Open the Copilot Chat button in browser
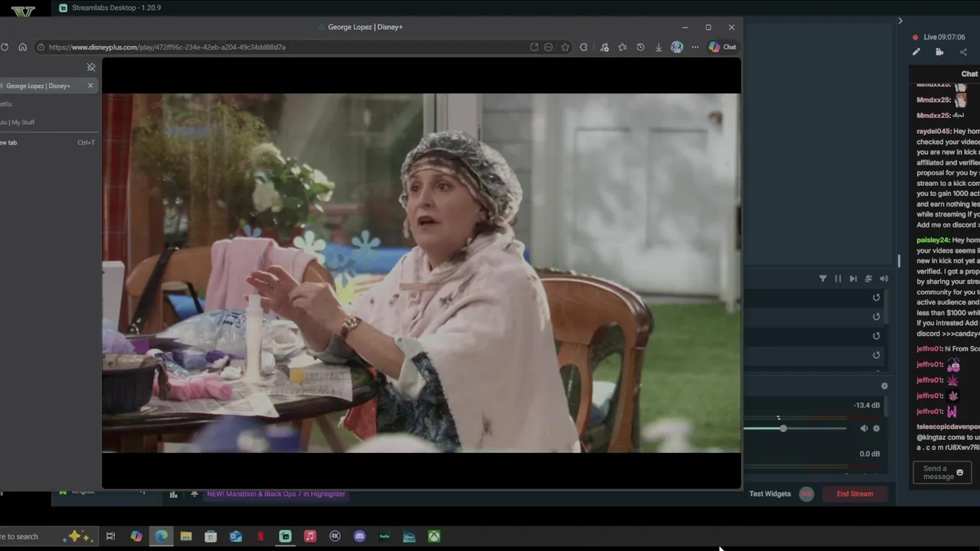 [x=723, y=47]
